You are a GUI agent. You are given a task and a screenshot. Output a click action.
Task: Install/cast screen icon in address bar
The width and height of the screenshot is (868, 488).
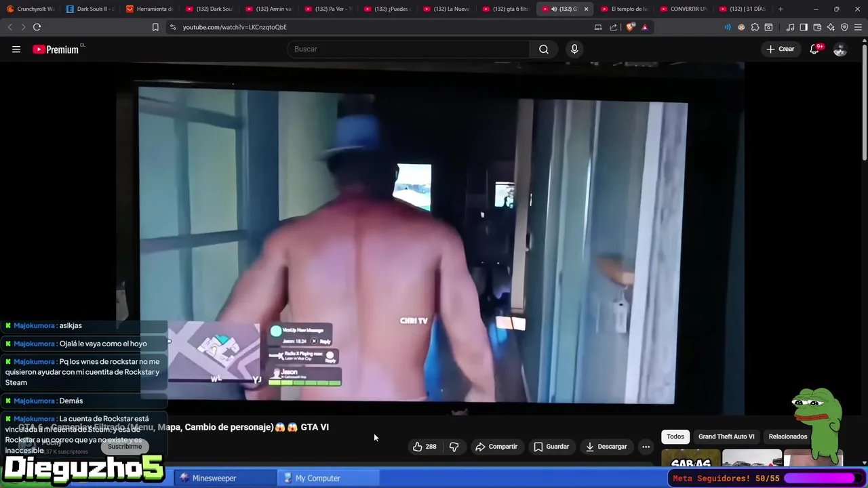[598, 27]
